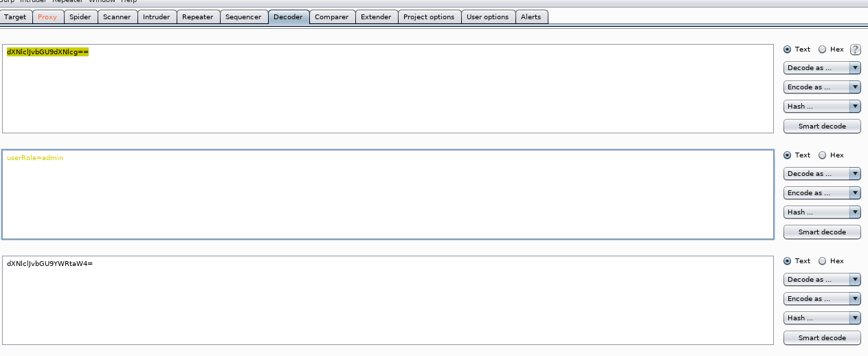Select Hex radio in first decoder panel
The image size is (868, 356).
pos(822,49)
